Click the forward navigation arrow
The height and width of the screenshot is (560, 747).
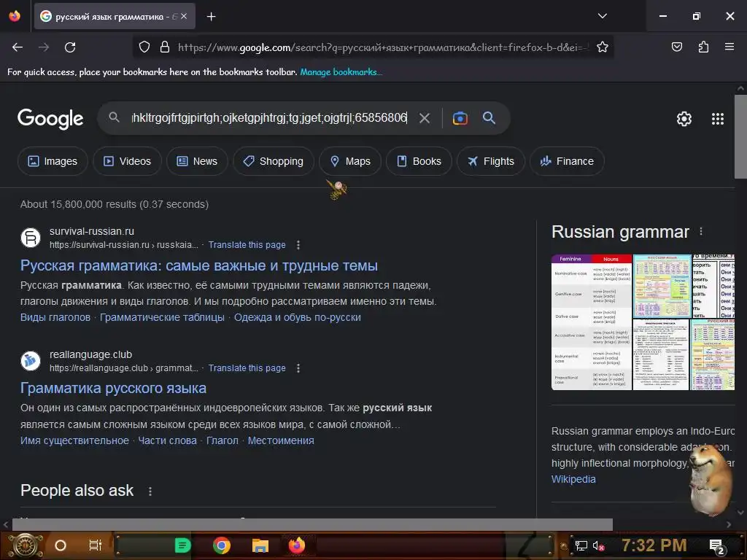point(44,47)
